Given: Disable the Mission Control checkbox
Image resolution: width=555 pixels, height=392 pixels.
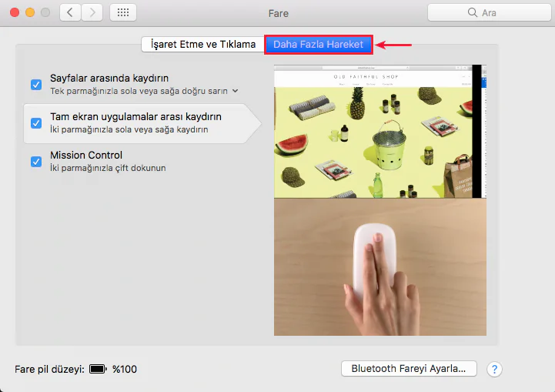Looking at the screenshot, I should click(36, 162).
